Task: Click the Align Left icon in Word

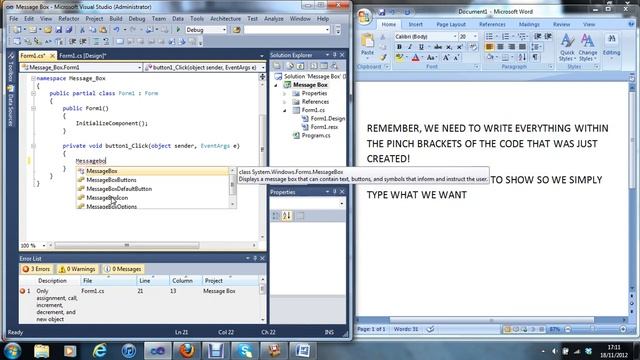Action: (x=489, y=47)
